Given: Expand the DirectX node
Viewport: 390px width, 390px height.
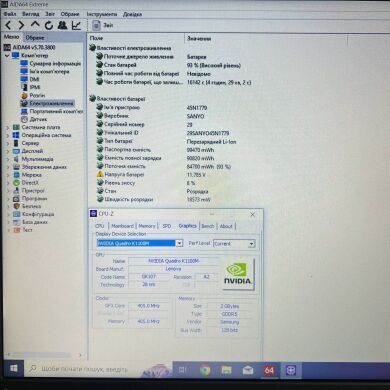Looking at the screenshot, I should pyautogui.click(x=8, y=183).
